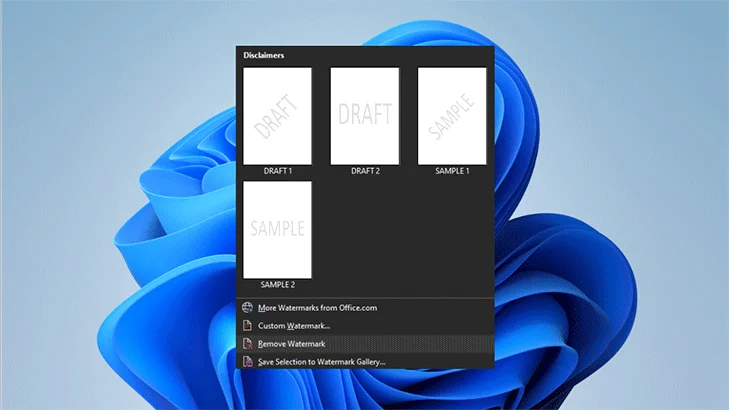729x410 pixels.
Task: Click the page icon beside Custom Watermark
Action: click(247, 325)
